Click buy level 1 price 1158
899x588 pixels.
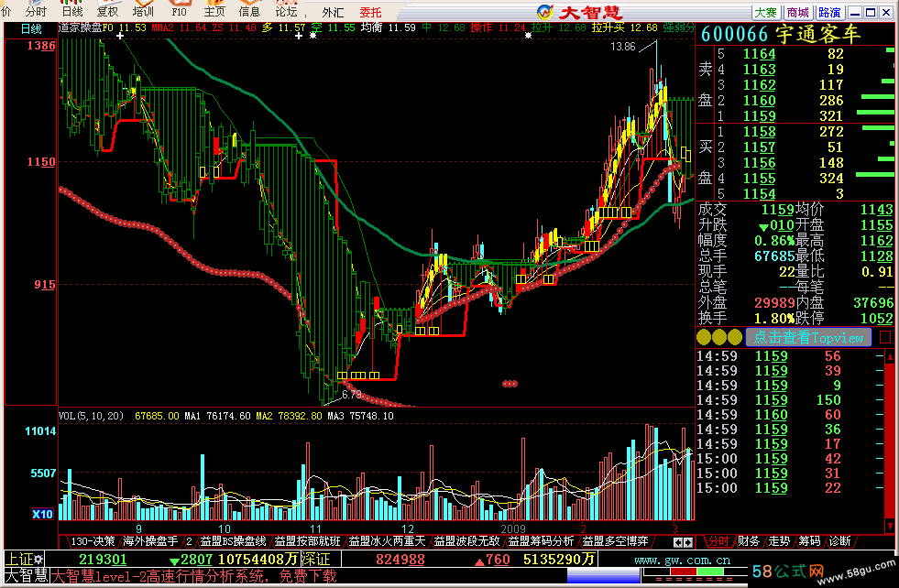tap(759, 132)
